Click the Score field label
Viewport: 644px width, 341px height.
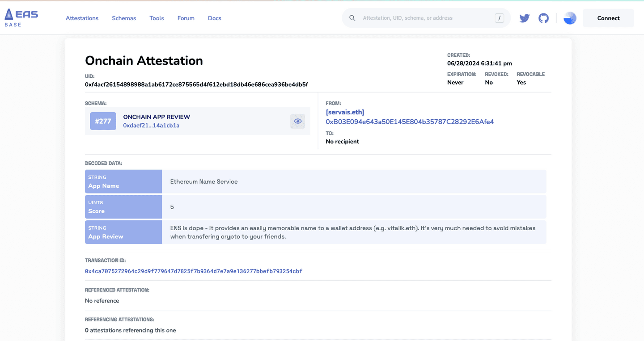(x=96, y=211)
